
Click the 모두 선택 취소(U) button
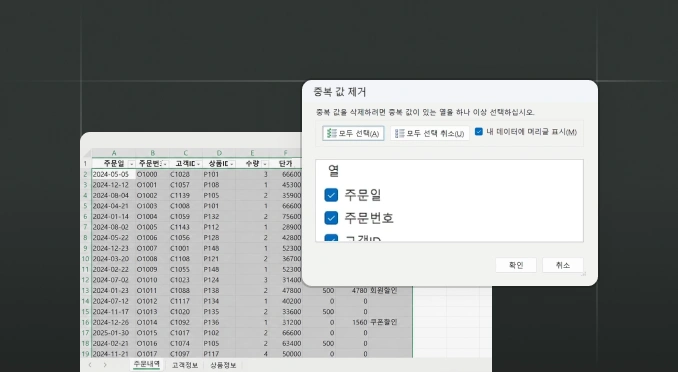coord(430,133)
